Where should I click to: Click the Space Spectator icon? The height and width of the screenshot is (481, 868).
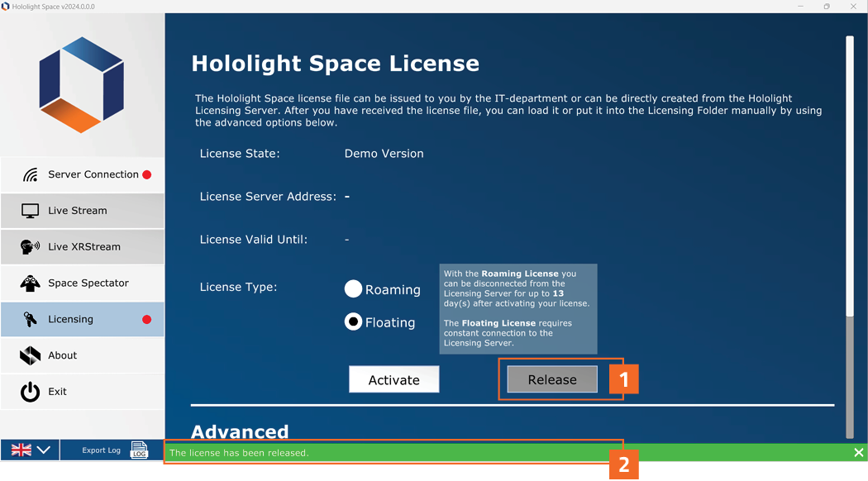click(30, 283)
